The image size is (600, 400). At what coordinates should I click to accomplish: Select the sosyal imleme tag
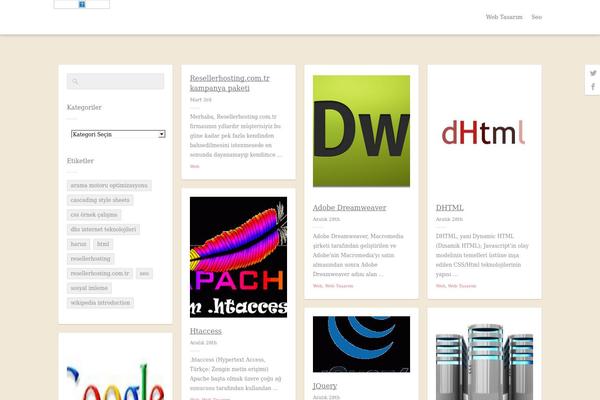[x=89, y=288]
